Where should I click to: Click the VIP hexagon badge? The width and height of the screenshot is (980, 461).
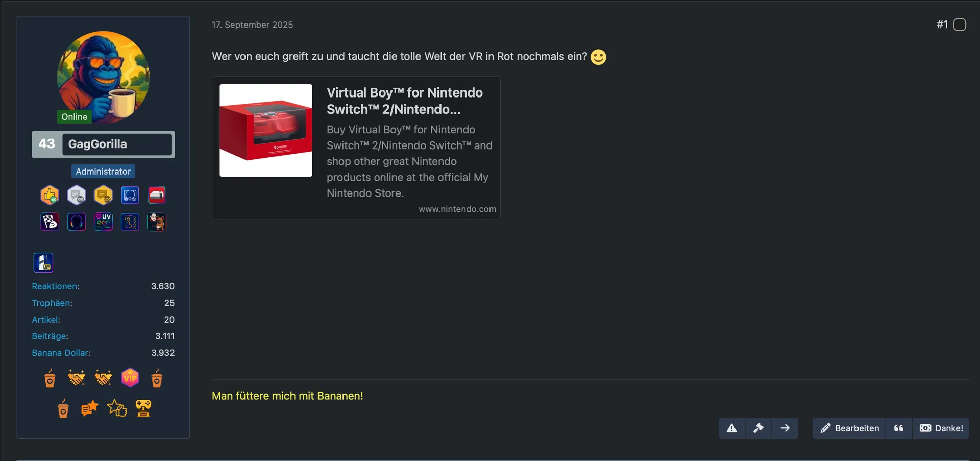point(130,378)
